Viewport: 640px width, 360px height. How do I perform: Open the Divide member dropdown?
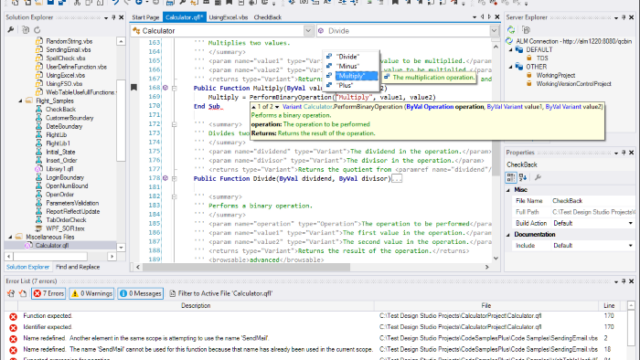pyautogui.click(x=494, y=31)
